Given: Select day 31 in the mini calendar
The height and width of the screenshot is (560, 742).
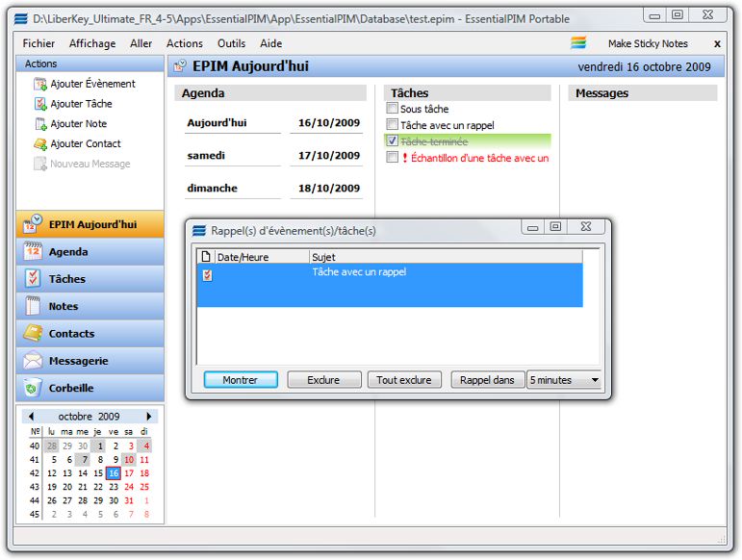Looking at the screenshot, I should (129, 500).
